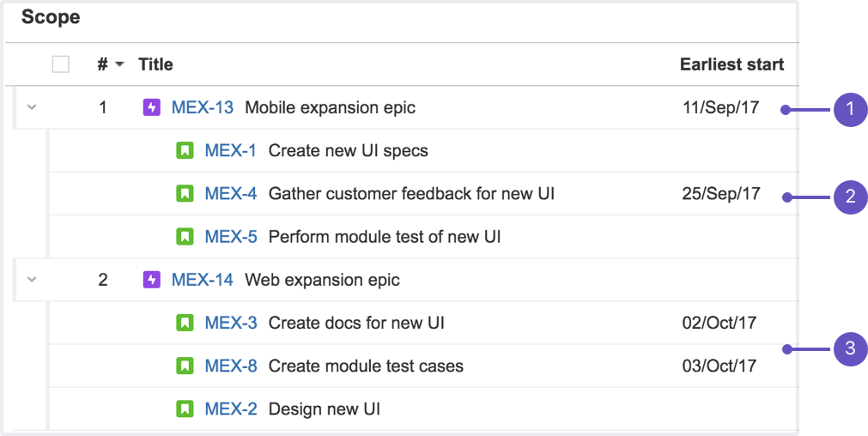Image resolution: width=868 pixels, height=436 pixels.
Task: Tick the select-all checkbox in the header
Action: 61,64
